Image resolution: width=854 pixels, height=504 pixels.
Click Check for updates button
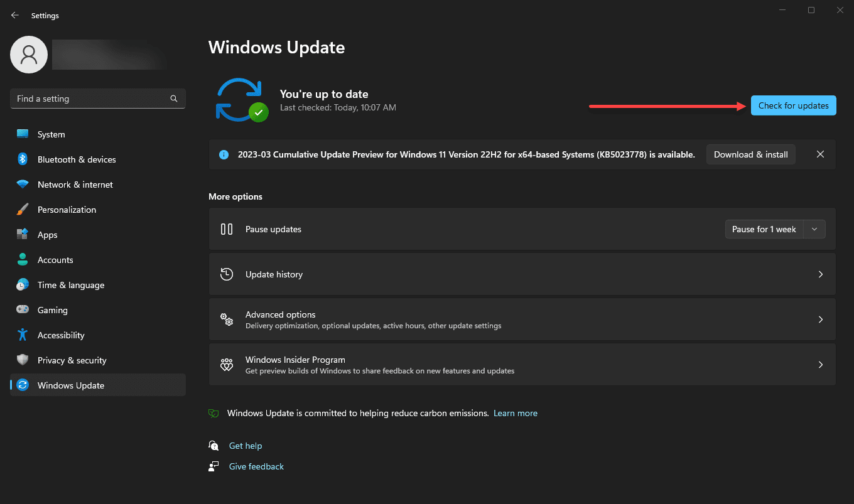(x=794, y=105)
